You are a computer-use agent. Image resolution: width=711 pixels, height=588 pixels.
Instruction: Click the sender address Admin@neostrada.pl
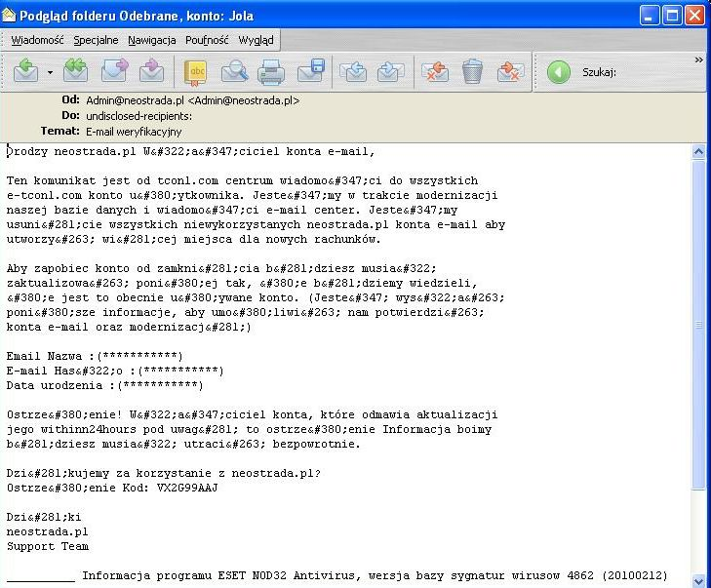point(193,100)
